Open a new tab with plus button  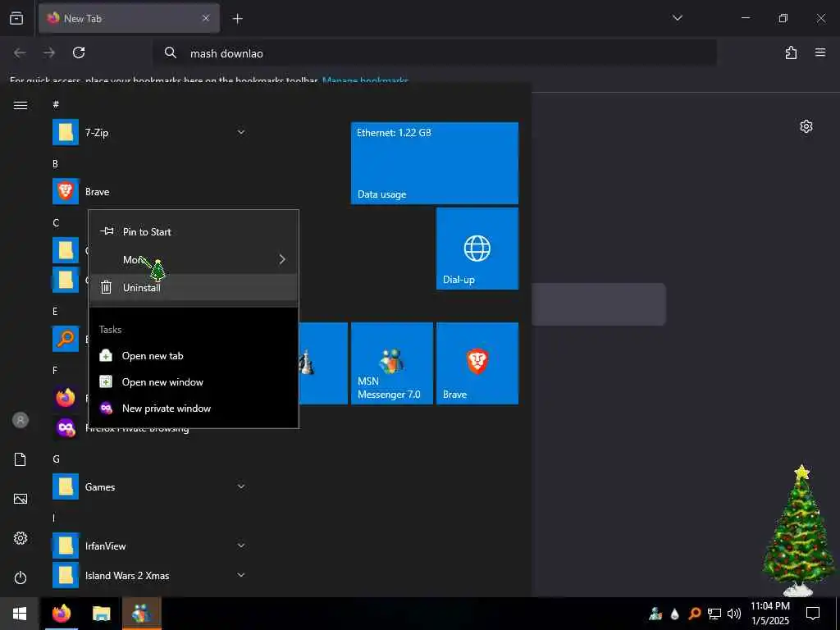pyautogui.click(x=237, y=19)
